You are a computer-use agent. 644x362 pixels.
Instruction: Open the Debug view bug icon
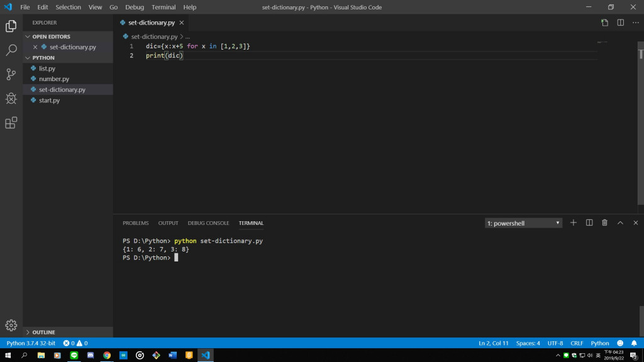click(11, 99)
